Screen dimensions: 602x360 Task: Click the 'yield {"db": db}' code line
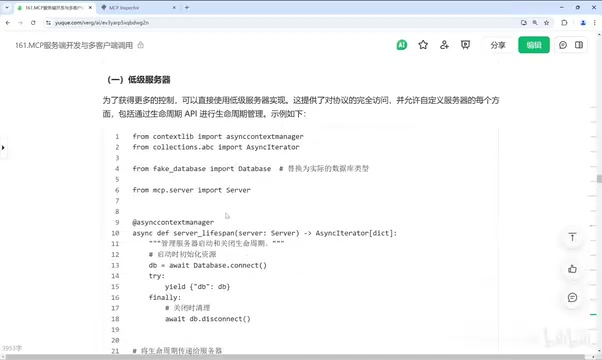197,287
